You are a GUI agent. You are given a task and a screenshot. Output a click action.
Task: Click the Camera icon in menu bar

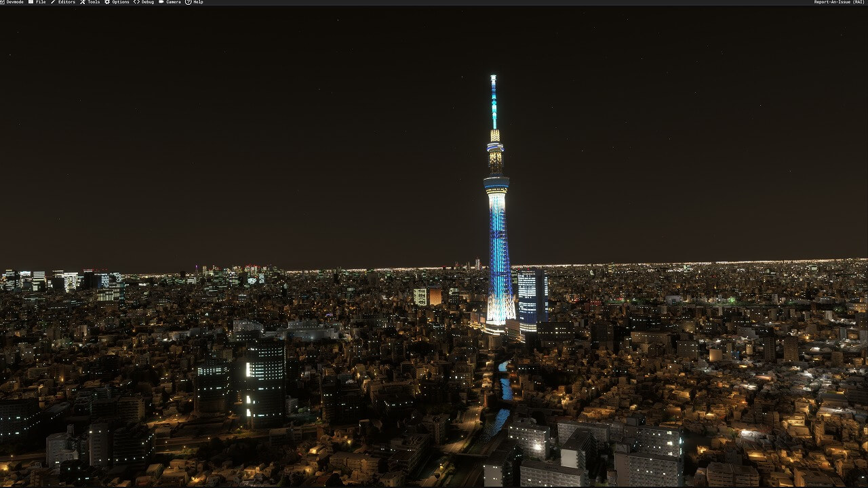[x=161, y=2]
